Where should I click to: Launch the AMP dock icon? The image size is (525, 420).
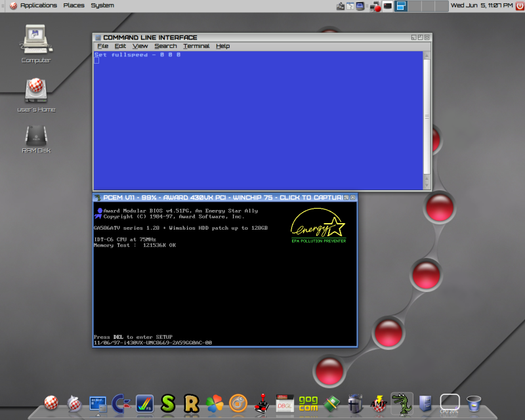(379, 404)
